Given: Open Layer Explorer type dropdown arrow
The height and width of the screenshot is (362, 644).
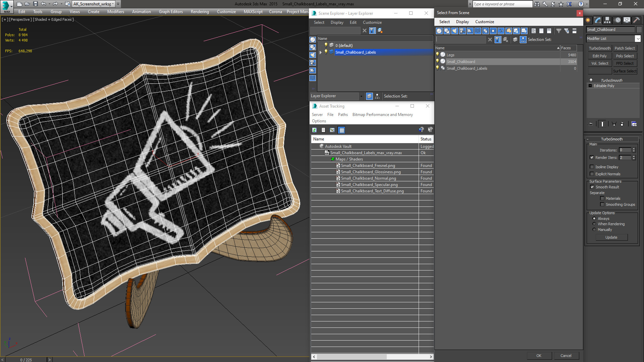Looking at the screenshot, I should [x=361, y=96].
